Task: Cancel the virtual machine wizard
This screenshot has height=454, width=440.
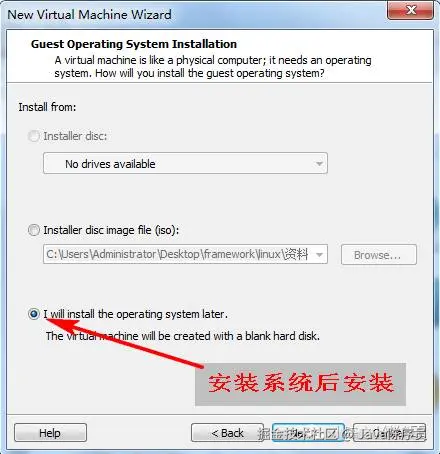Action: coord(389,433)
